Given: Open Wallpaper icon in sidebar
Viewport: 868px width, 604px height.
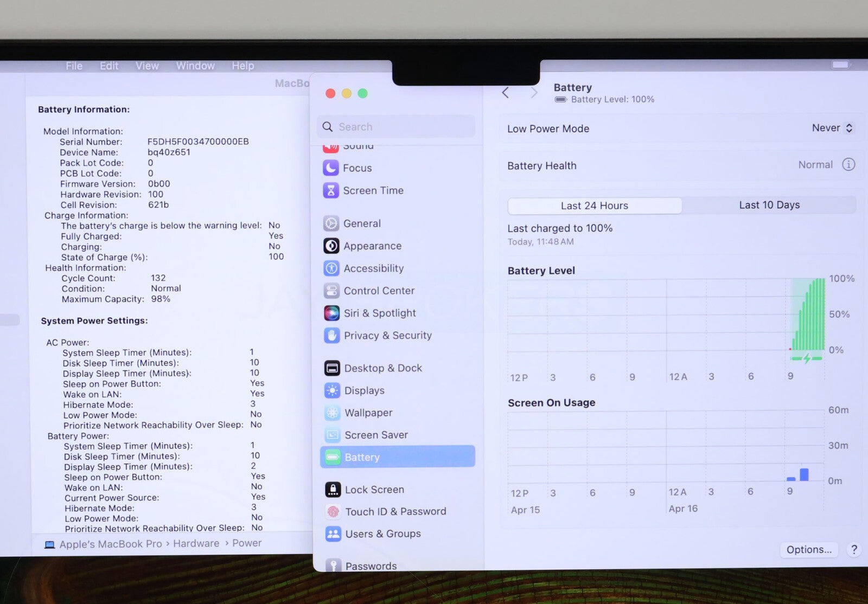Looking at the screenshot, I should tap(332, 413).
